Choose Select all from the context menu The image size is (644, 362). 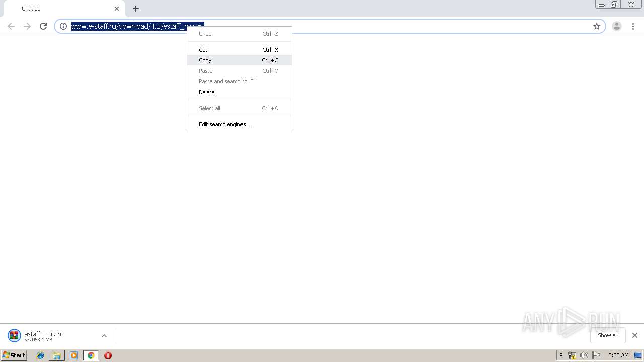coord(239,108)
